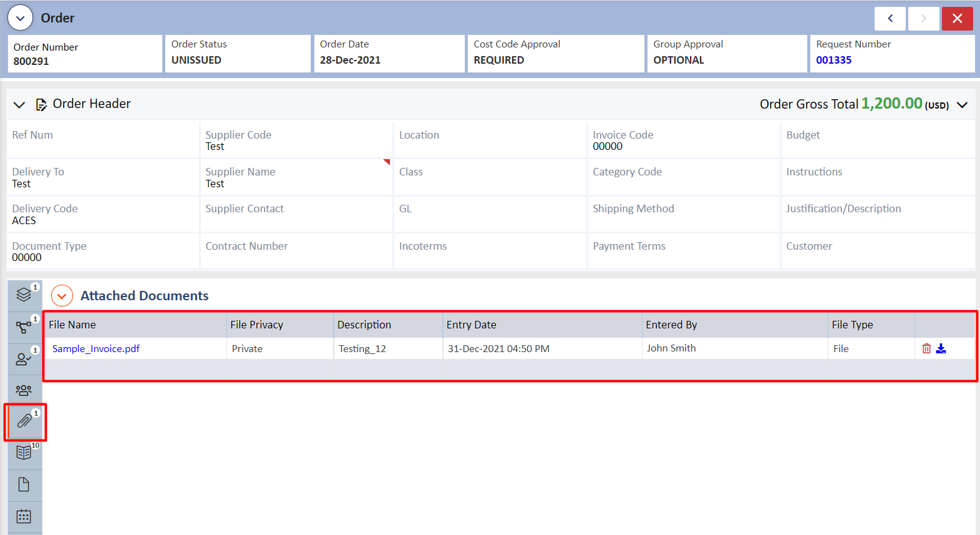Image resolution: width=980 pixels, height=535 pixels.
Task: Select the Testing_12 description cell
Action: (x=388, y=348)
